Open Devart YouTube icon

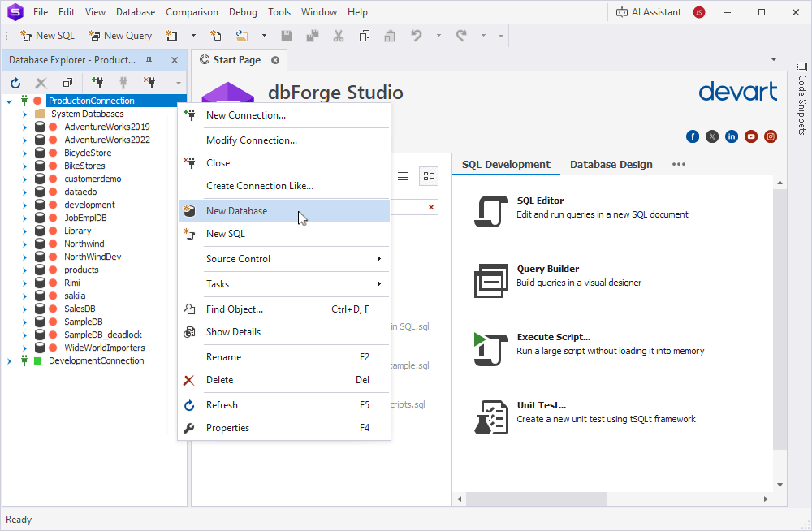click(x=751, y=136)
